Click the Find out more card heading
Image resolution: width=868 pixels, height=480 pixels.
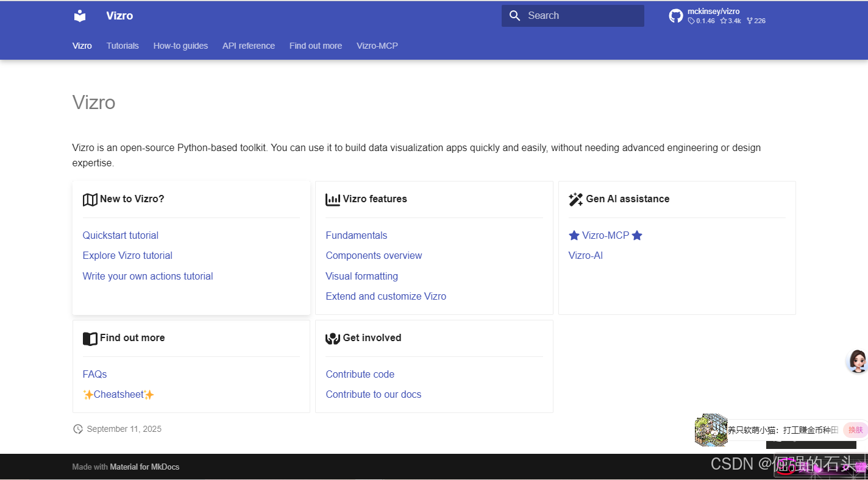click(132, 337)
